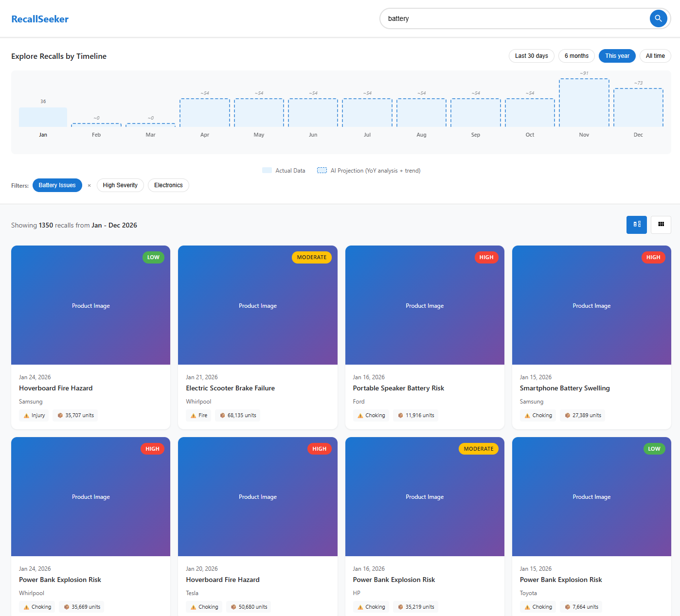Click the search magnifier icon
The image size is (680, 616).
658,18
